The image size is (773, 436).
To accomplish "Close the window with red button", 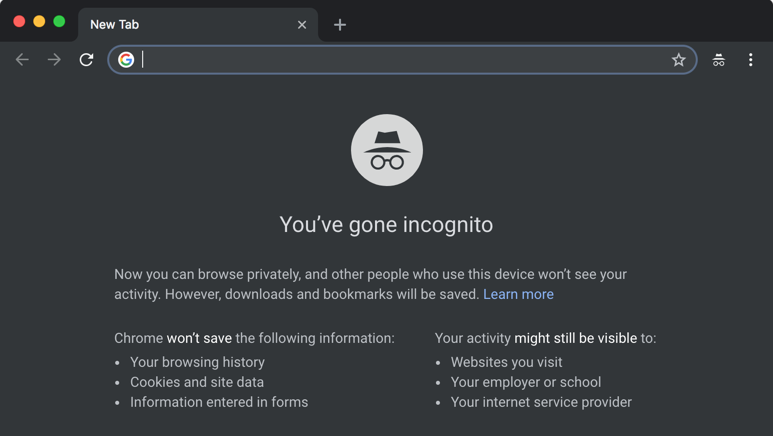I will [x=19, y=21].
